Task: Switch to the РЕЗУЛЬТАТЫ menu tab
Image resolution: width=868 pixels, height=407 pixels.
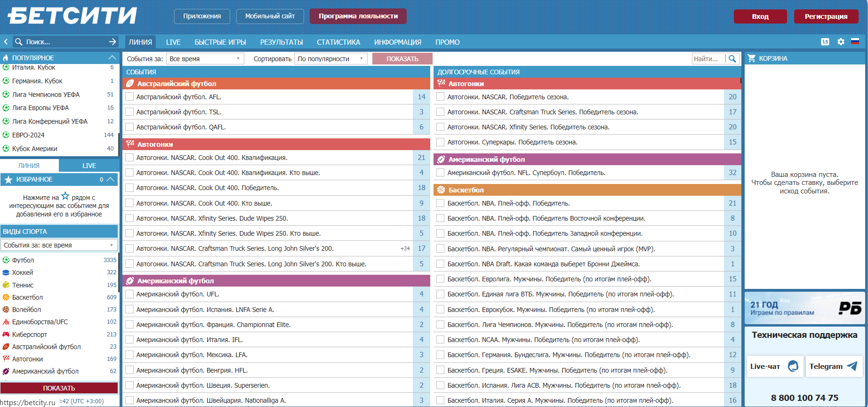Action: tap(281, 42)
